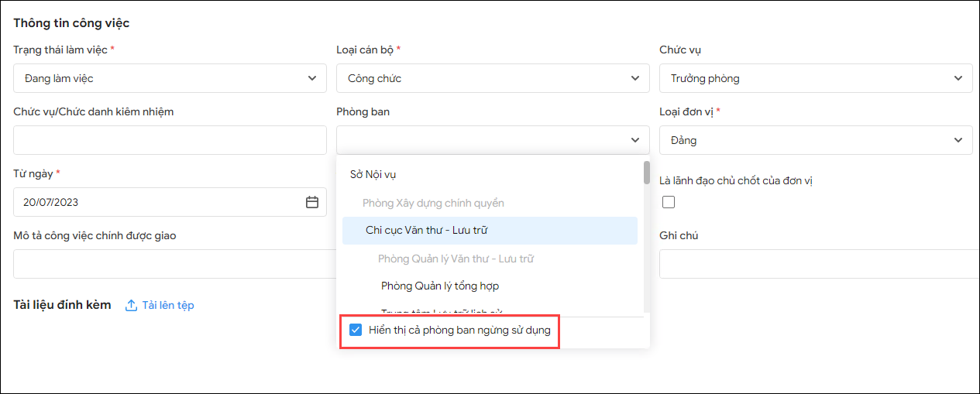Click the upload icon beside Tải lên tệp

click(132, 305)
